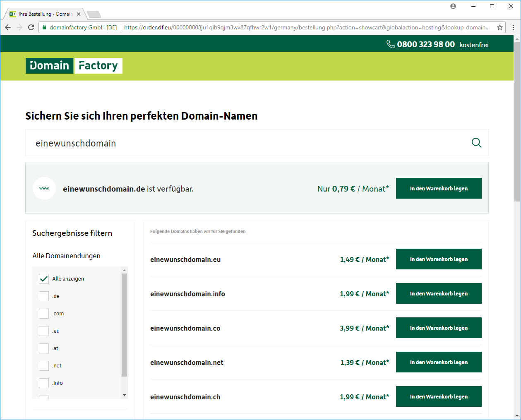Open Chrome three-dot menu
The height and width of the screenshot is (420, 521).
(x=513, y=27)
